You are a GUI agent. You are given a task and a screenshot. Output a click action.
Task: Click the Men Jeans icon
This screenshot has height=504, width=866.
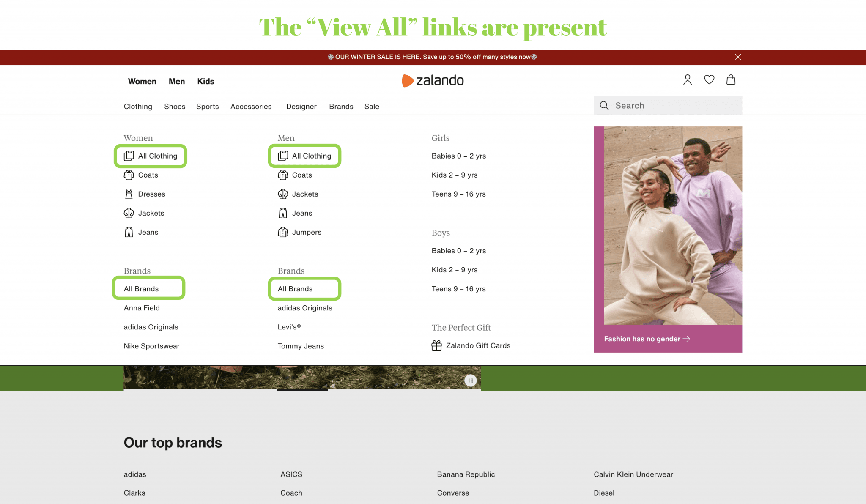[283, 213]
